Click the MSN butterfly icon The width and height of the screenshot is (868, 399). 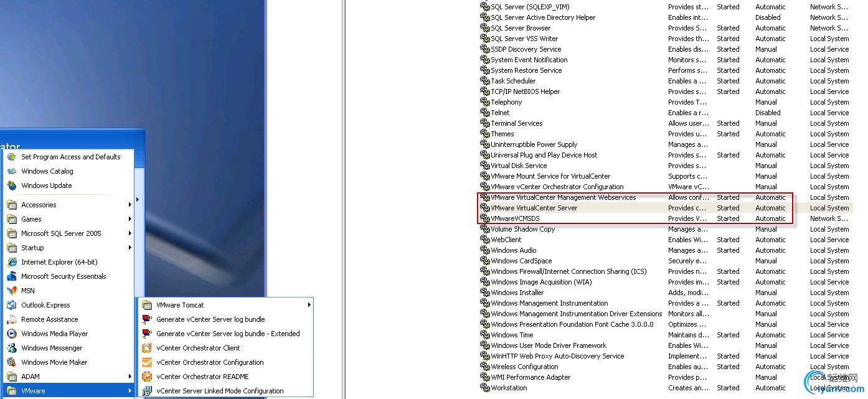tap(11, 291)
